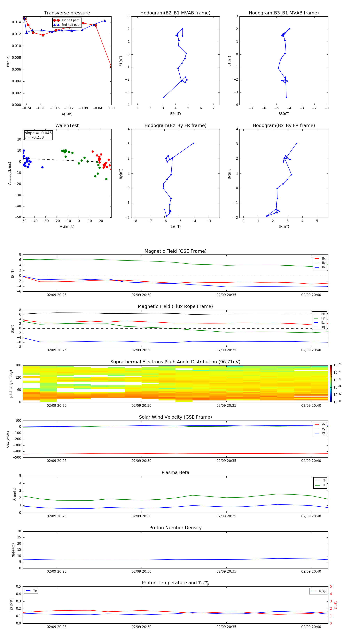This screenshot has width=351, height=644.
Task: Click the '10^-26' colorbar tick label
Action: pos(337,365)
